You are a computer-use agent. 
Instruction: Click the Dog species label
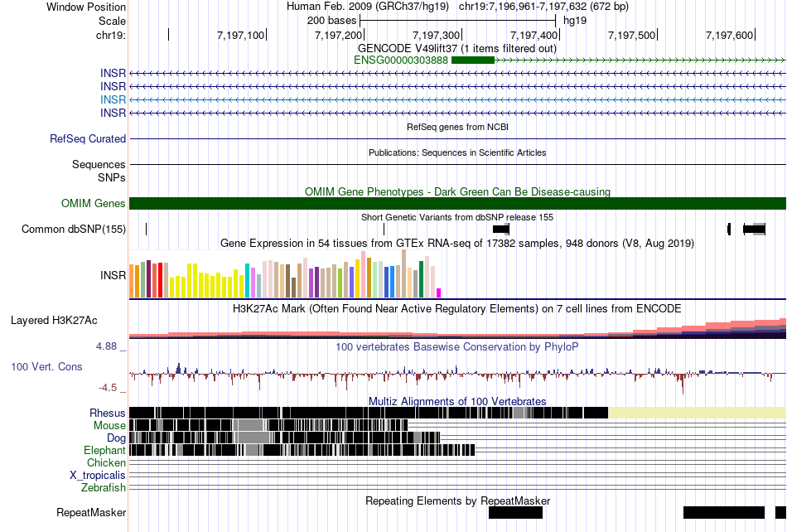tap(116, 438)
